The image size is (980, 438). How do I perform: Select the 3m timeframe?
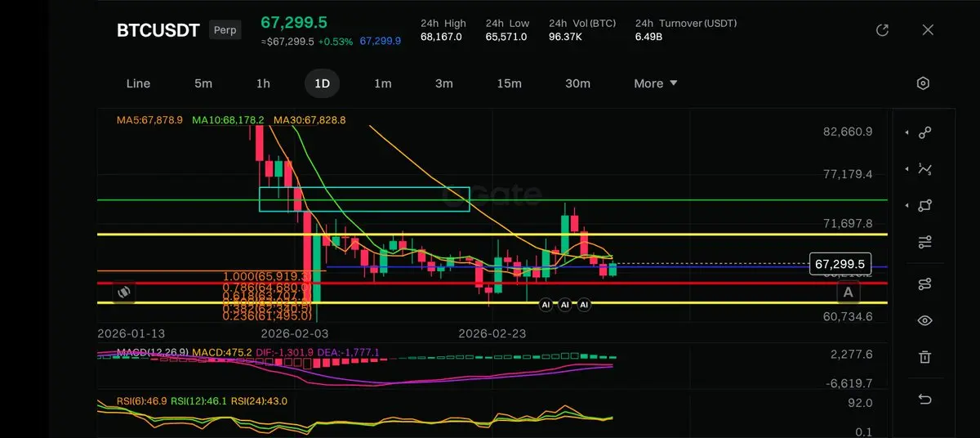443,83
